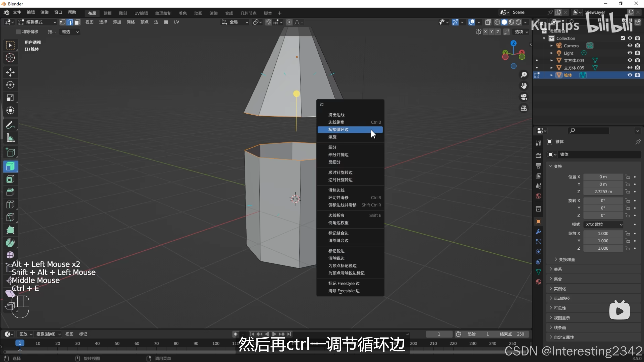Click the zoom magnifier viewport gizmo

[524, 75]
